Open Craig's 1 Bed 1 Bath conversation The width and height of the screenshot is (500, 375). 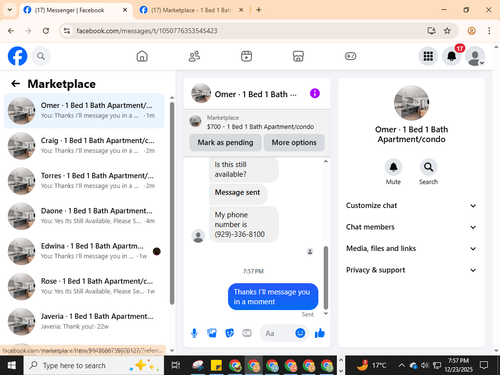(84, 146)
